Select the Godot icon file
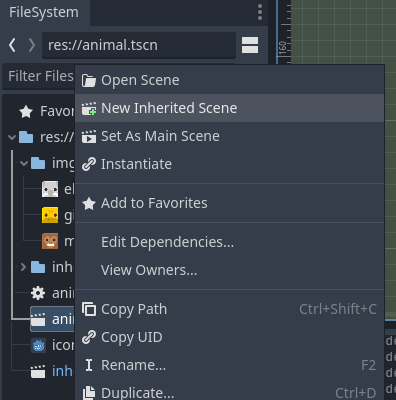This screenshot has height=400, width=396. pos(38,345)
